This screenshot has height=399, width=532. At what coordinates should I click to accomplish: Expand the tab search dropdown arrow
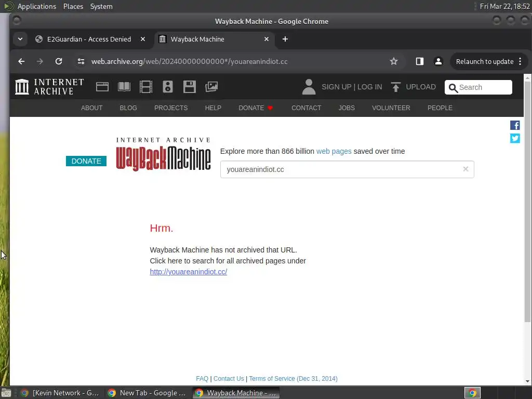[x=20, y=39]
